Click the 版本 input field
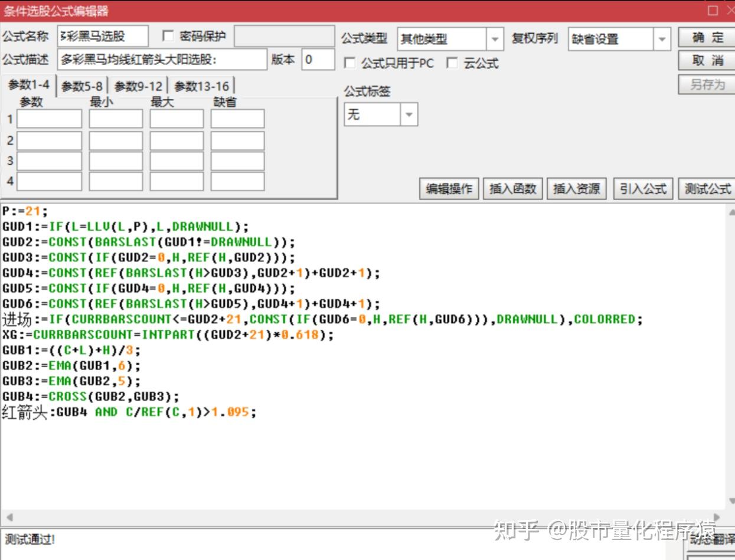Screen dimensions: 735x560 coord(318,60)
